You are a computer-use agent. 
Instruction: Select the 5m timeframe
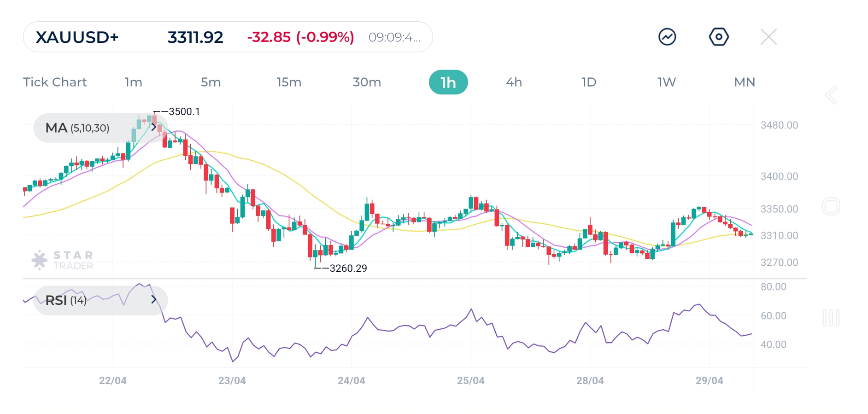211,82
